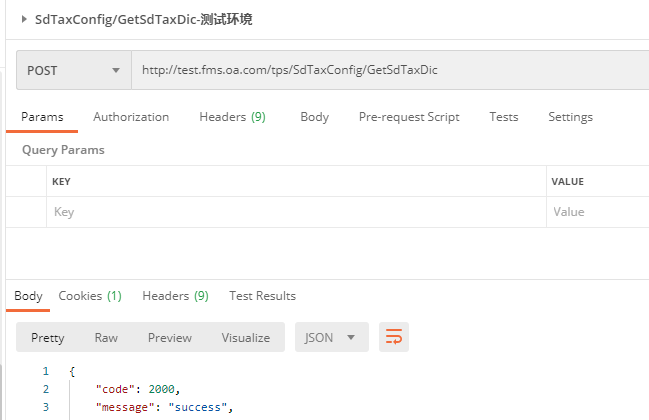Screen dimensions: 649x420
Task: Collapse the SdTaxConfig/GetSdTaxDic request title arrow
Action: point(22,19)
